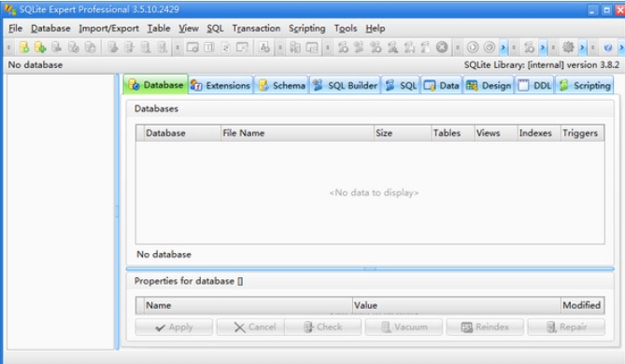Expand the toolbar chevron beside the help icon

(x=621, y=48)
